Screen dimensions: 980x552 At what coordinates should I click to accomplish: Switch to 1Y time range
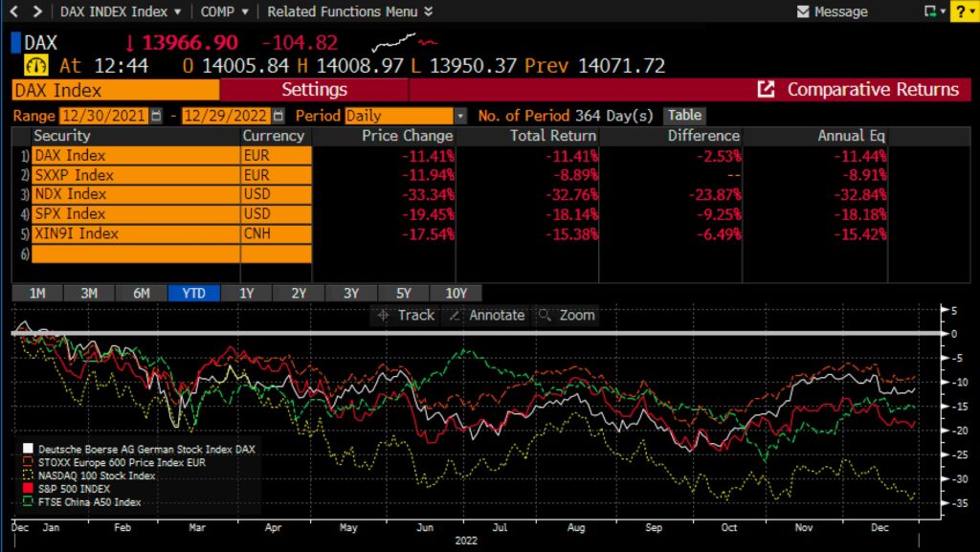point(246,294)
